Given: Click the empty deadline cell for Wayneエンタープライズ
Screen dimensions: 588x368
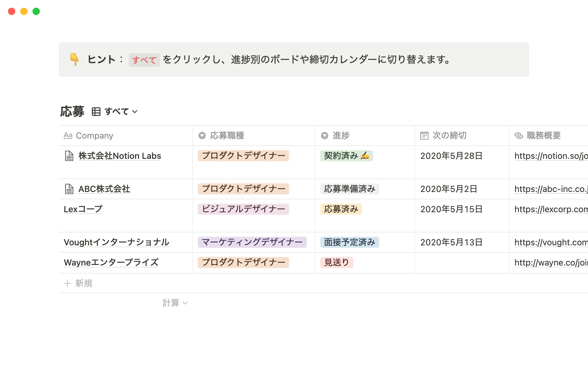Looking at the screenshot, I should pos(462,263).
